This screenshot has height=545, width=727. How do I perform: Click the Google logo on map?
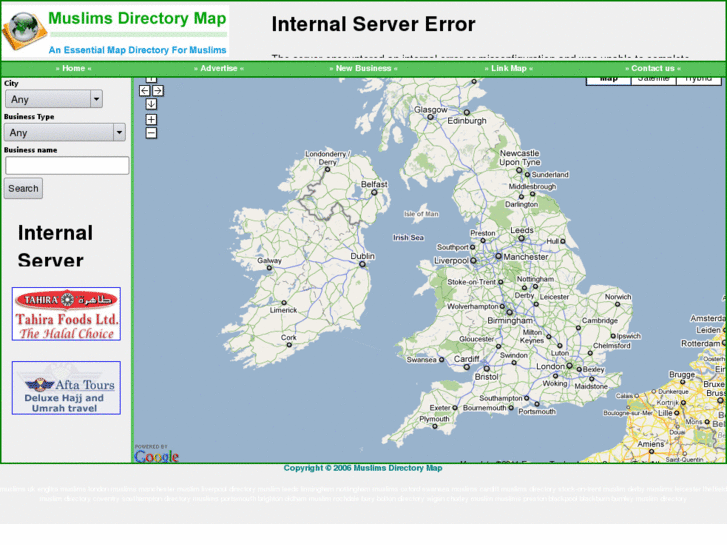point(156,455)
